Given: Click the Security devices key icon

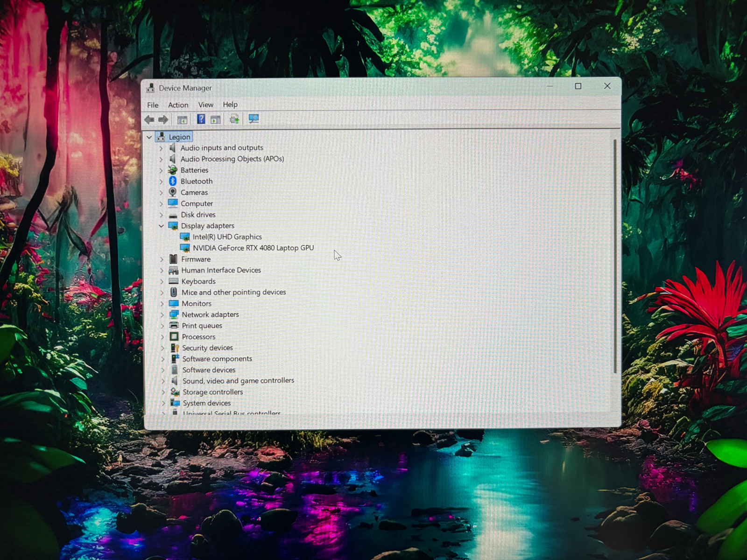Looking at the screenshot, I should pyautogui.click(x=175, y=348).
